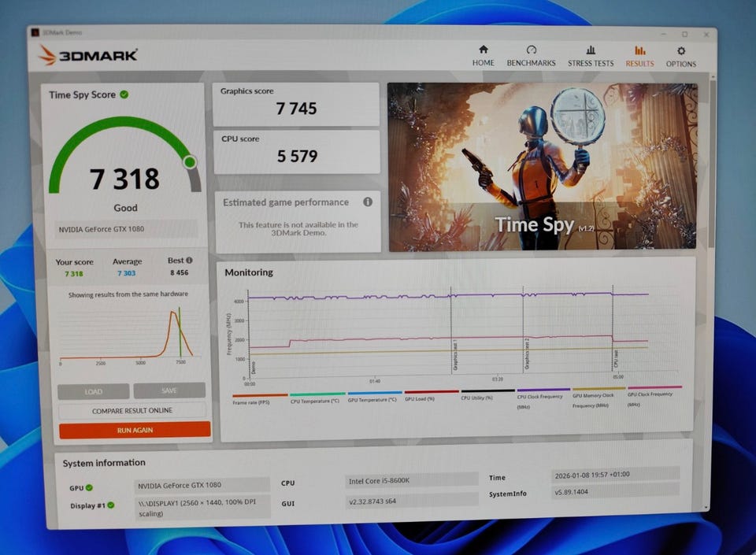Click NVIDIA GeForce GTX 1080 under score gauge

[128, 229]
